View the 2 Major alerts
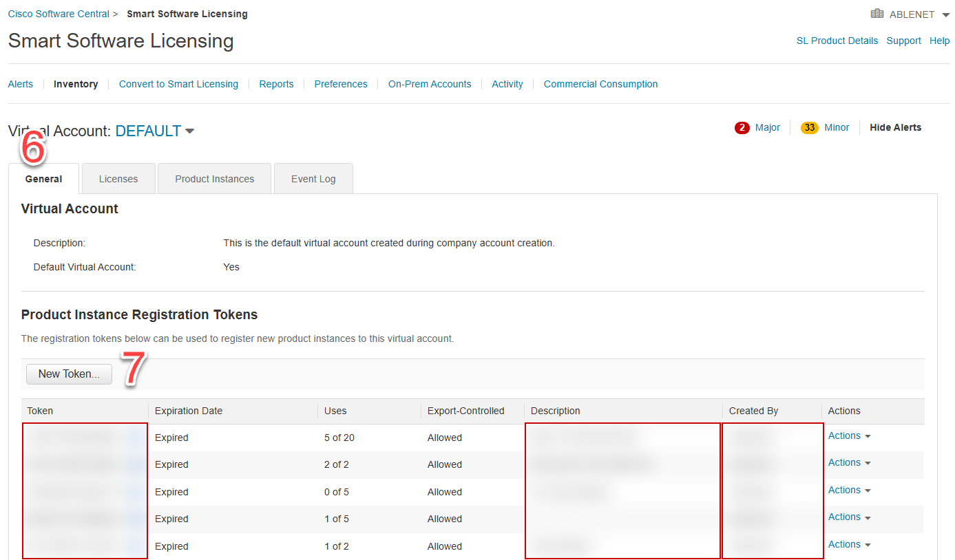955x560 pixels. pyautogui.click(x=757, y=127)
